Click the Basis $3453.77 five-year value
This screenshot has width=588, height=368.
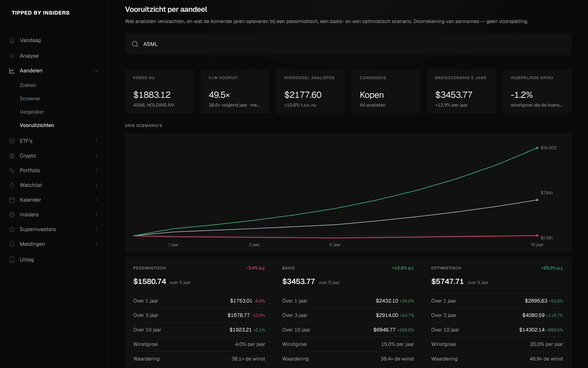click(298, 282)
